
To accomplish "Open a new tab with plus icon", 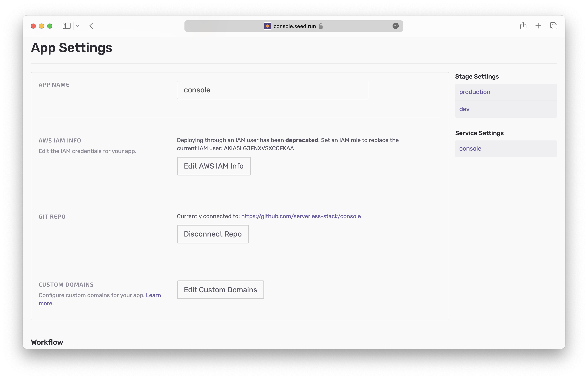I will pyautogui.click(x=538, y=26).
